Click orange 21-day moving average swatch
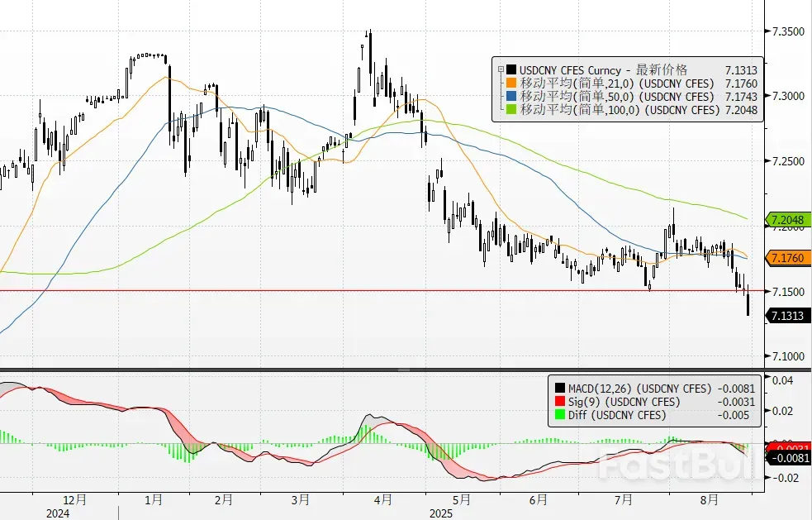812x520 pixels. 512,83
